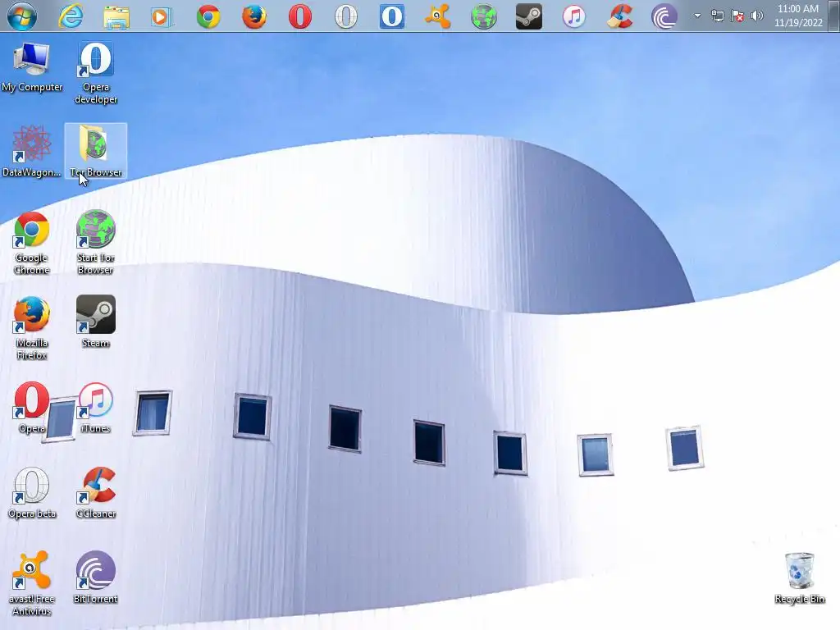Launch Tor Browser globe from taskbar

pyautogui.click(x=484, y=16)
